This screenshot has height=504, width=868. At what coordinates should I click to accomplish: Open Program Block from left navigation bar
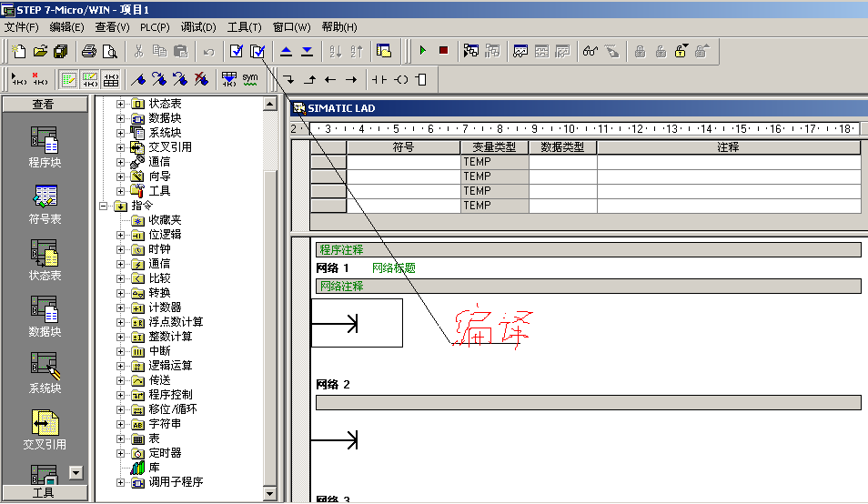[x=44, y=147]
